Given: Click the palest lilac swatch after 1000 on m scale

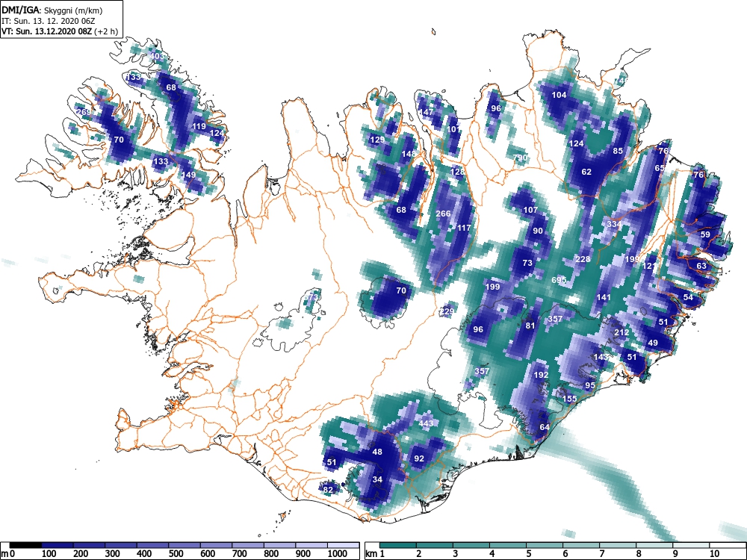Looking at the screenshot, I should point(343,545).
